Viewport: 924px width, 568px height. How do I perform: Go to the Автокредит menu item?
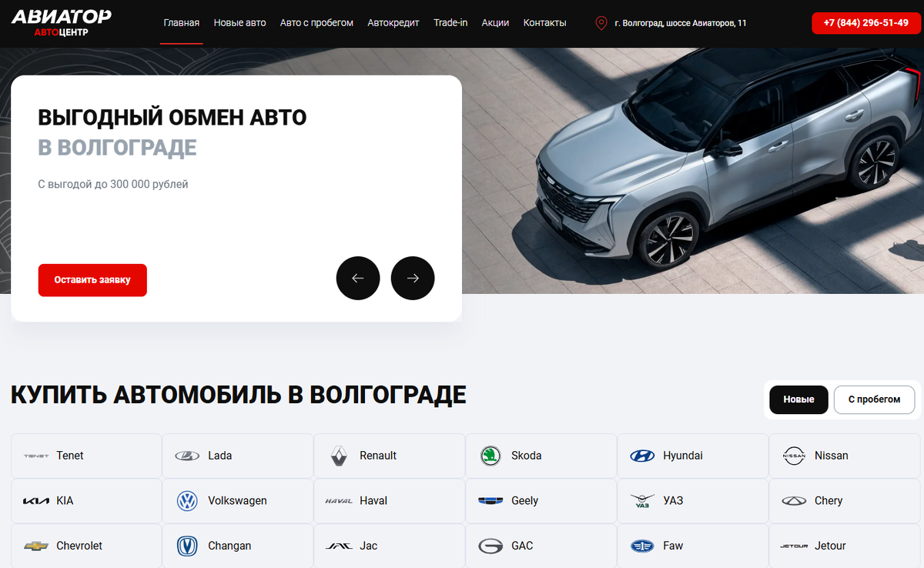[393, 22]
